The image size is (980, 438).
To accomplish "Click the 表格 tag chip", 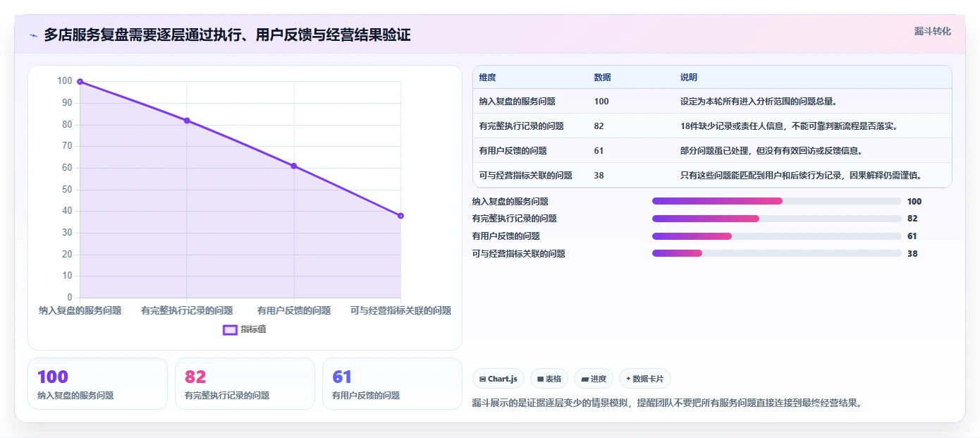I will coord(549,379).
